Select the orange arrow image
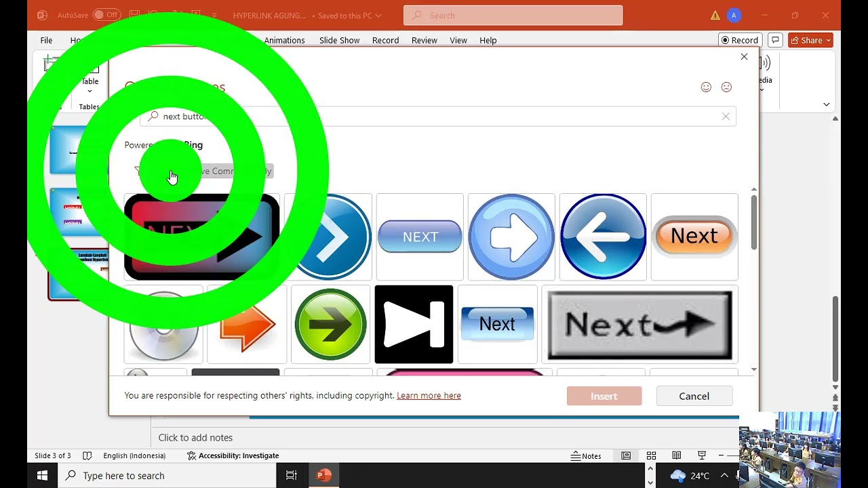This screenshot has height=488, width=868. [x=247, y=324]
